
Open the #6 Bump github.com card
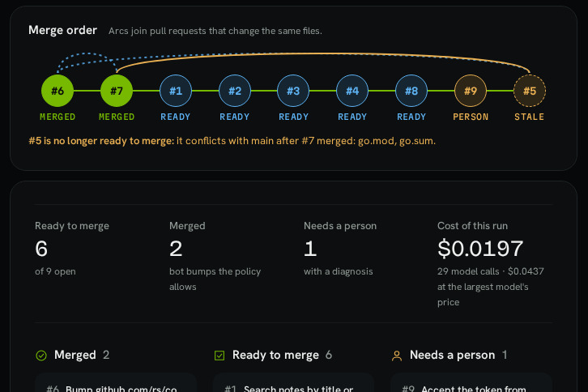(116, 382)
